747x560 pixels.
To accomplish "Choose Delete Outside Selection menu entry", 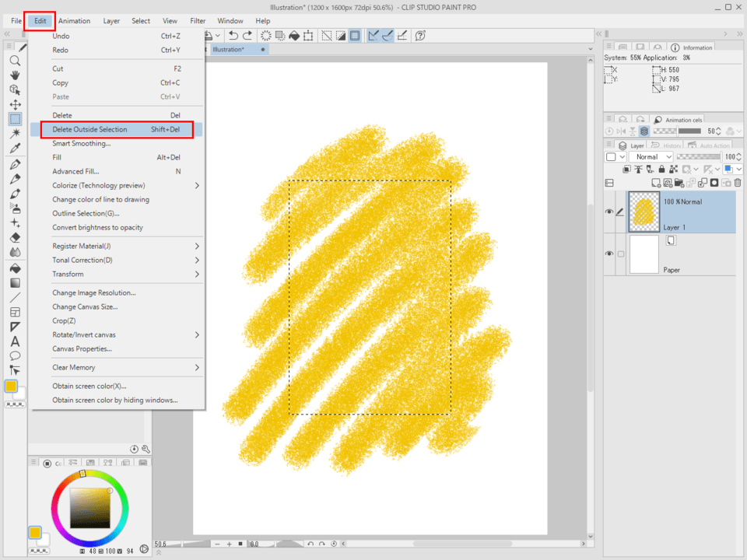I will pos(89,129).
